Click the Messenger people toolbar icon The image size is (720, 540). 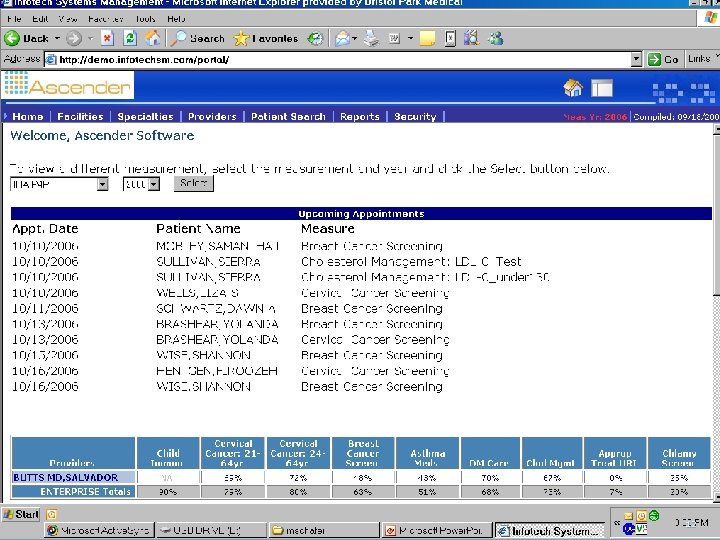point(495,39)
